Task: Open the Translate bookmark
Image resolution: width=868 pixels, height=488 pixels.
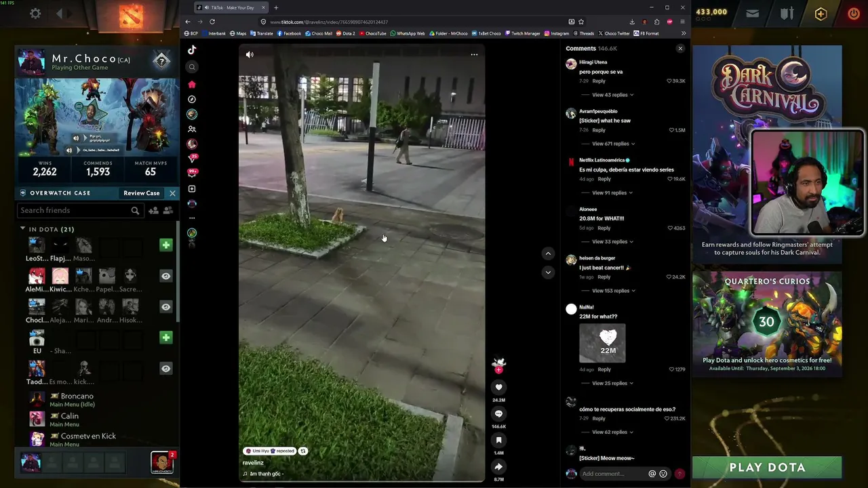Action: tap(261, 33)
